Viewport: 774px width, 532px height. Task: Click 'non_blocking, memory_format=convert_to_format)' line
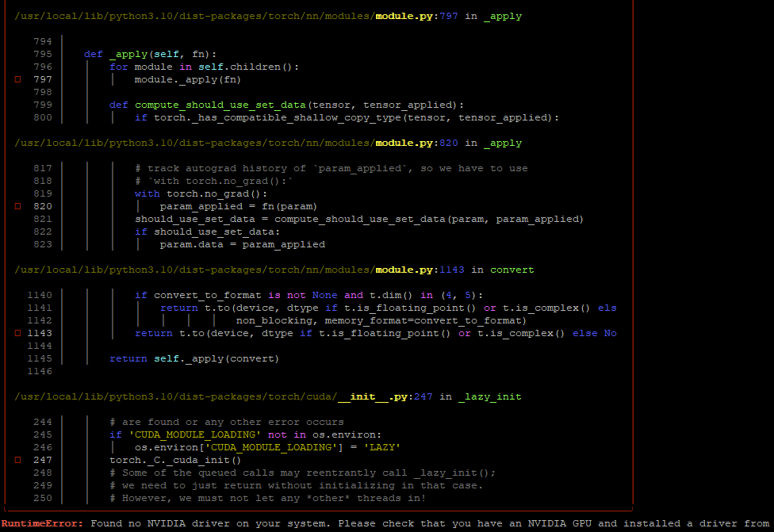click(x=381, y=321)
